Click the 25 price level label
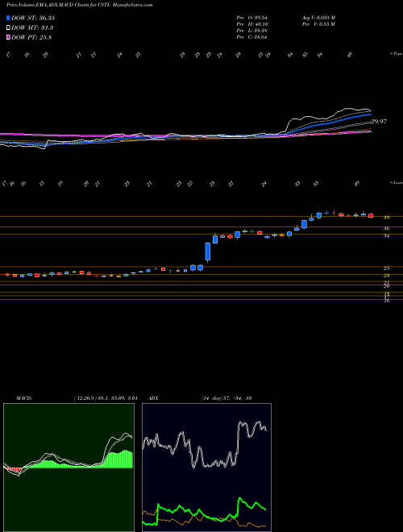 point(386,268)
